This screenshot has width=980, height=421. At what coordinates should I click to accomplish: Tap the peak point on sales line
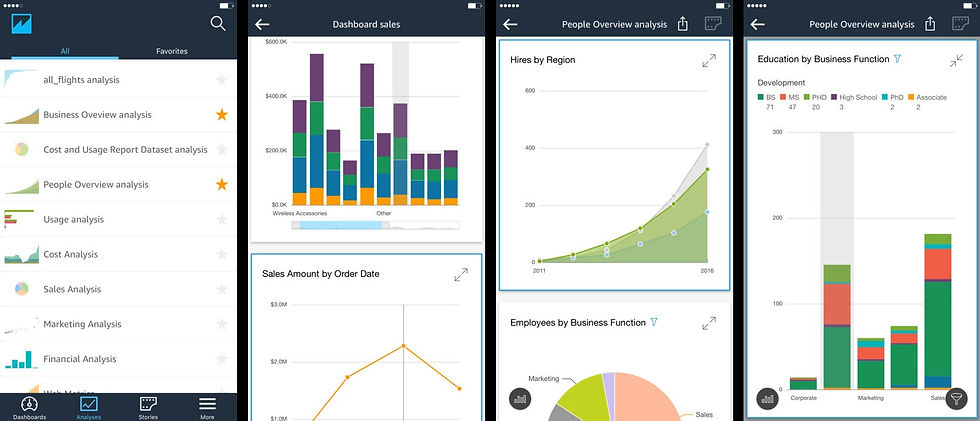[x=403, y=345]
